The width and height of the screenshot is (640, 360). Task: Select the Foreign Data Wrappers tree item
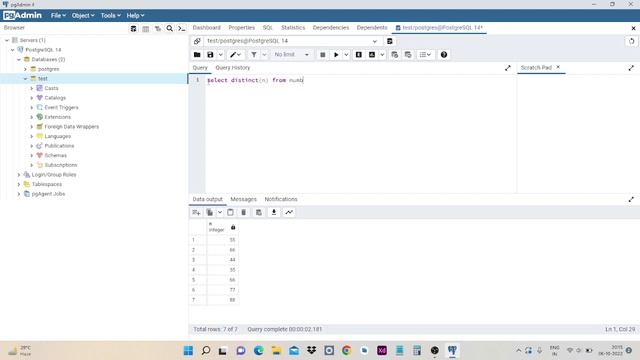click(x=71, y=127)
